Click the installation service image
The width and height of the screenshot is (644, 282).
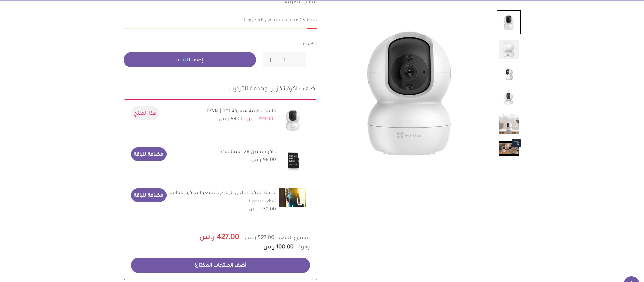tap(293, 197)
